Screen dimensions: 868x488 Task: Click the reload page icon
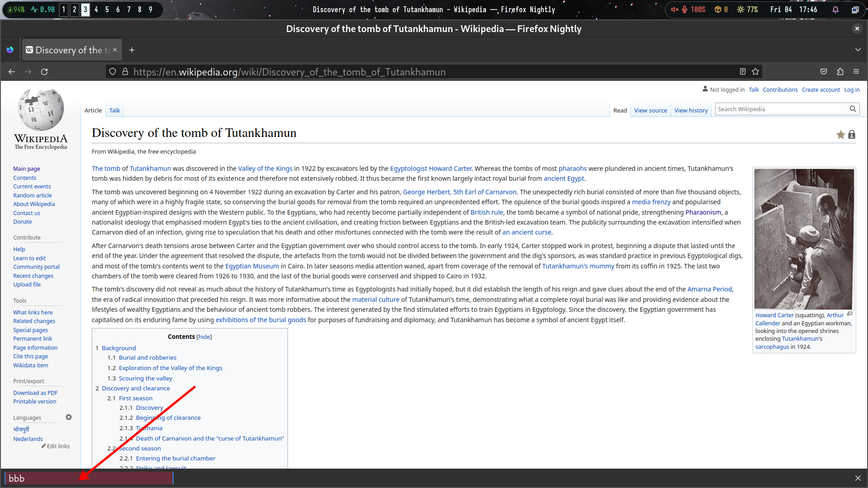coord(44,72)
